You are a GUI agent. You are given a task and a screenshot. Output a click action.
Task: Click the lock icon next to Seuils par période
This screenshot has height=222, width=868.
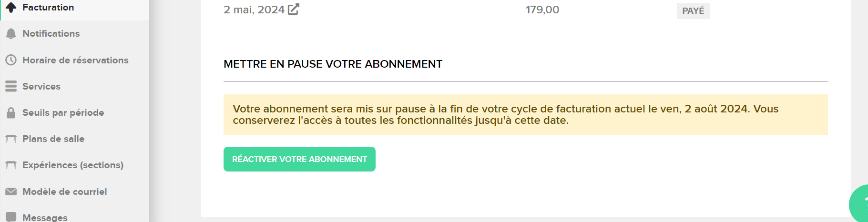pyautogui.click(x=11, y=113)
